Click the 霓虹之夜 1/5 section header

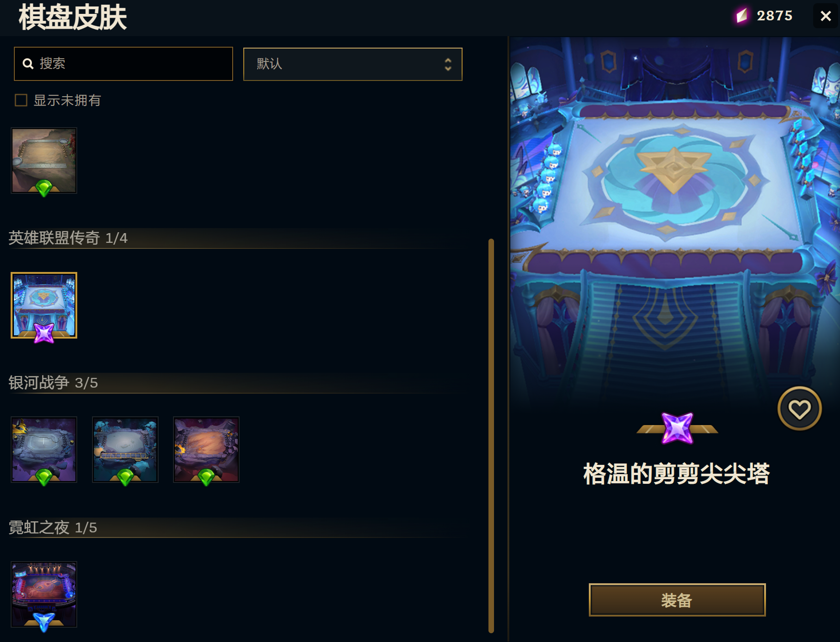[53, 527]
